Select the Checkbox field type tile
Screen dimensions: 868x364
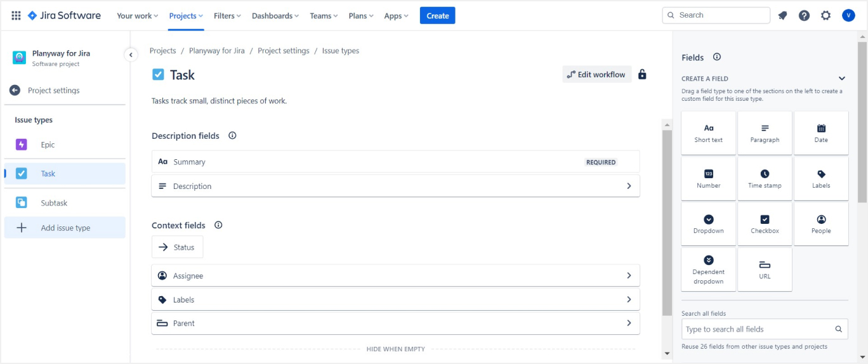[x=765, y=224]
